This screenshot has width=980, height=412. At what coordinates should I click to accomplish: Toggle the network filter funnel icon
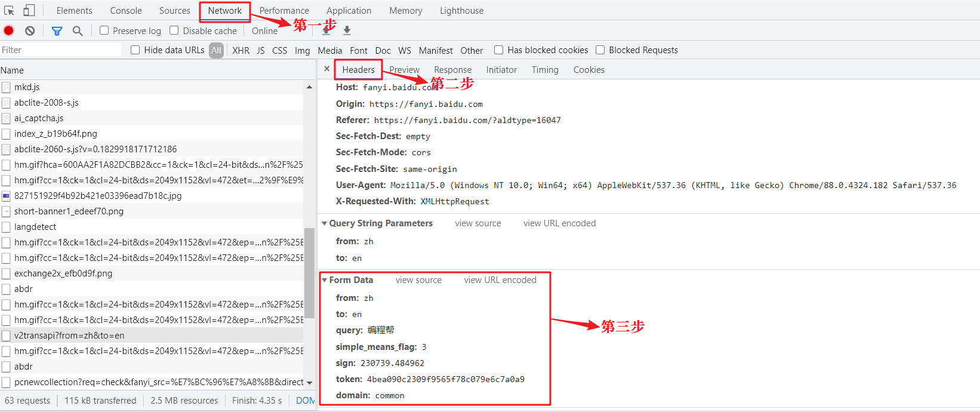pyautogui.click(x=57, y=30)
